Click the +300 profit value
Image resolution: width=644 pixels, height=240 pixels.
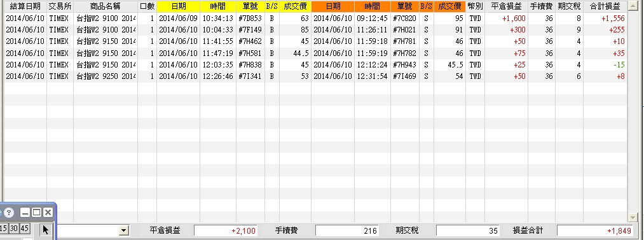[x=517, y=30]
